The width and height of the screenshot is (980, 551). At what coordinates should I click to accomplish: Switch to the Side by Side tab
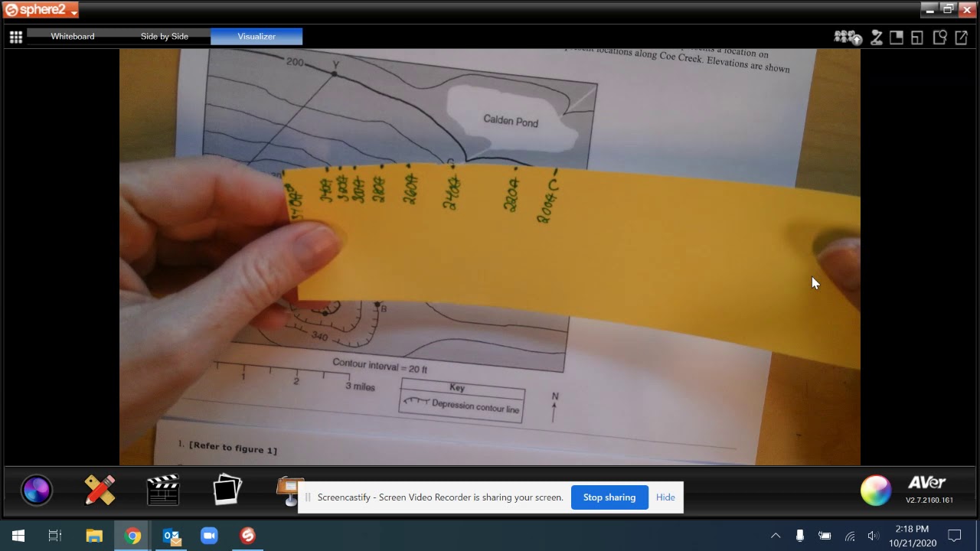coord(165,36)
